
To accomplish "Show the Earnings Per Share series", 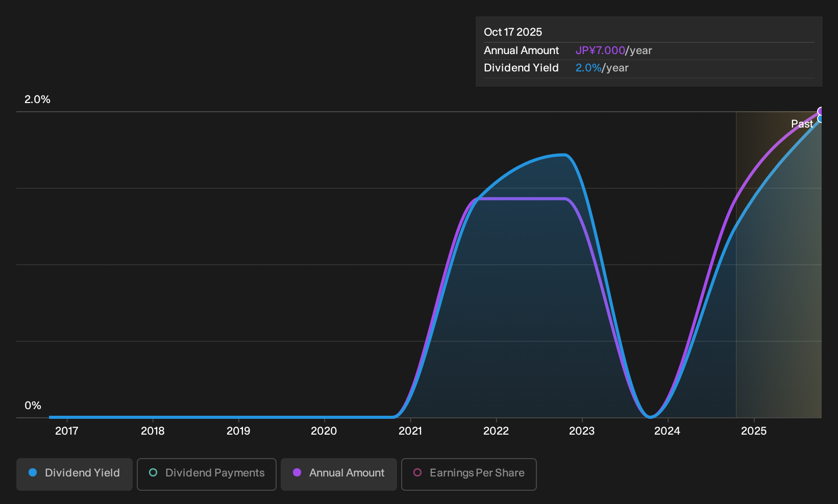I will click(x=469, y=474).
